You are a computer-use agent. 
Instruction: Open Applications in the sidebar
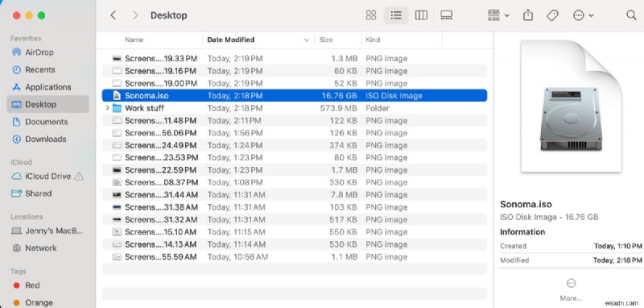(47, 87)
